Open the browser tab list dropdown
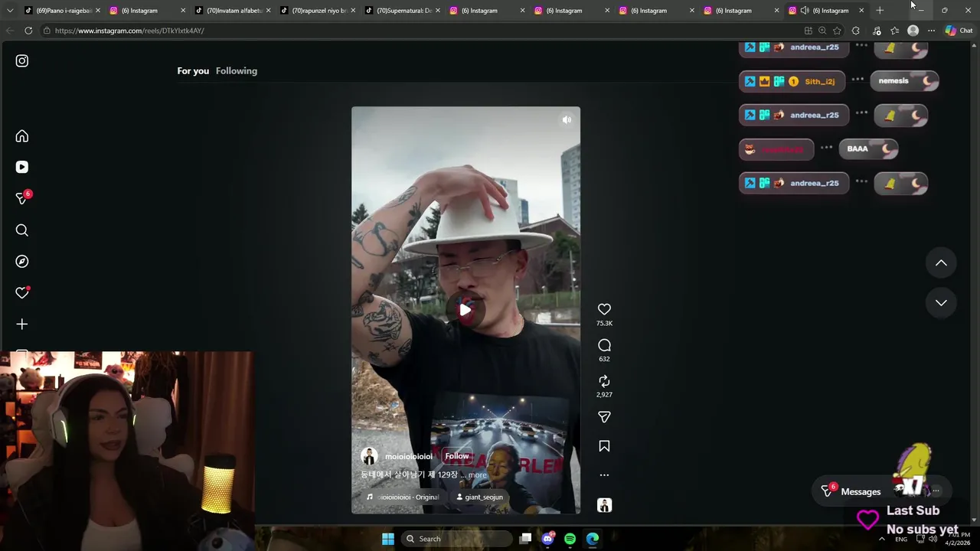This screenshot has width=980, height=551. point(10,11)
